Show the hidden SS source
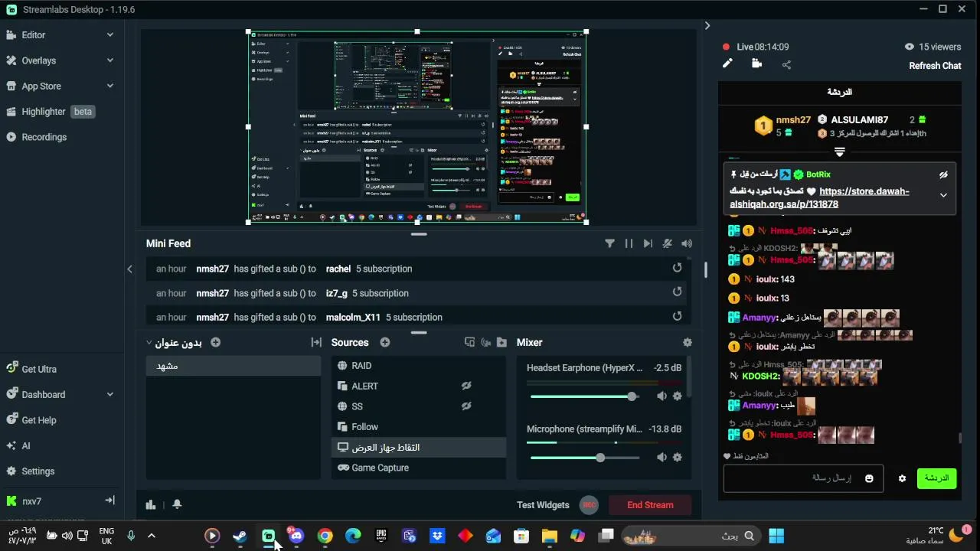 466,406
